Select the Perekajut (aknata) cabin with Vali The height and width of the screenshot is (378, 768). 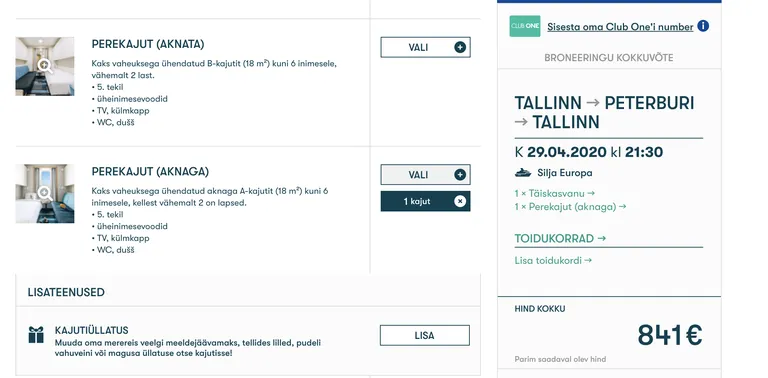tap(425, 47)
